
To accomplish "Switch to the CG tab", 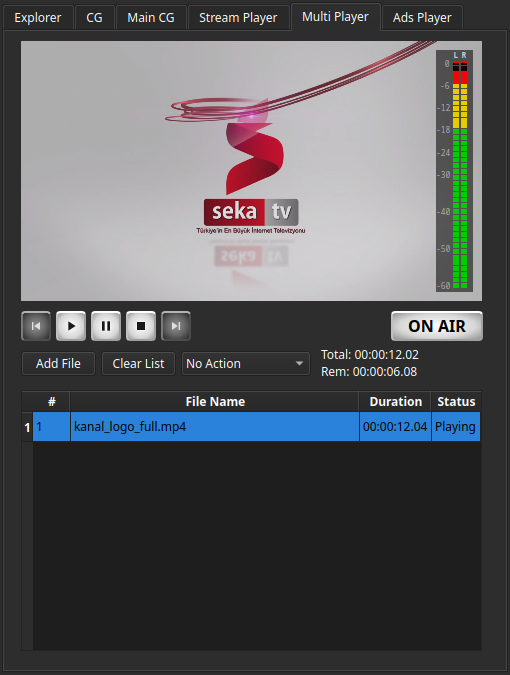I will click(x=94, y=18).
